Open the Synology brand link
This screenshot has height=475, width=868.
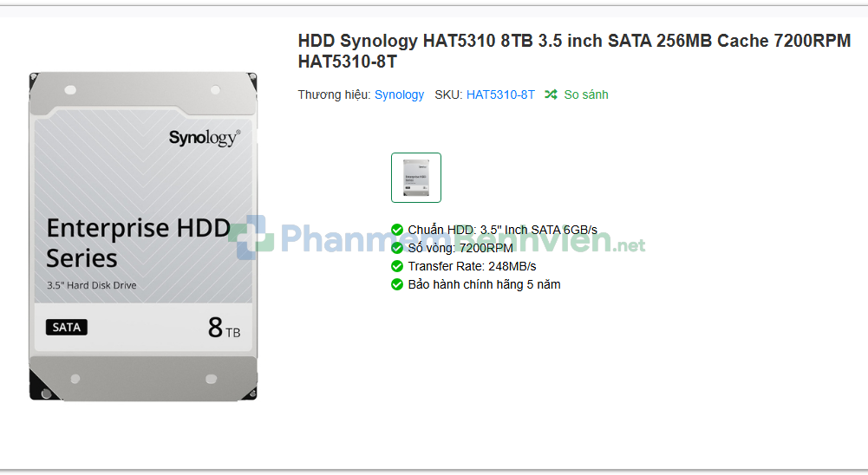tap(399, 94)
